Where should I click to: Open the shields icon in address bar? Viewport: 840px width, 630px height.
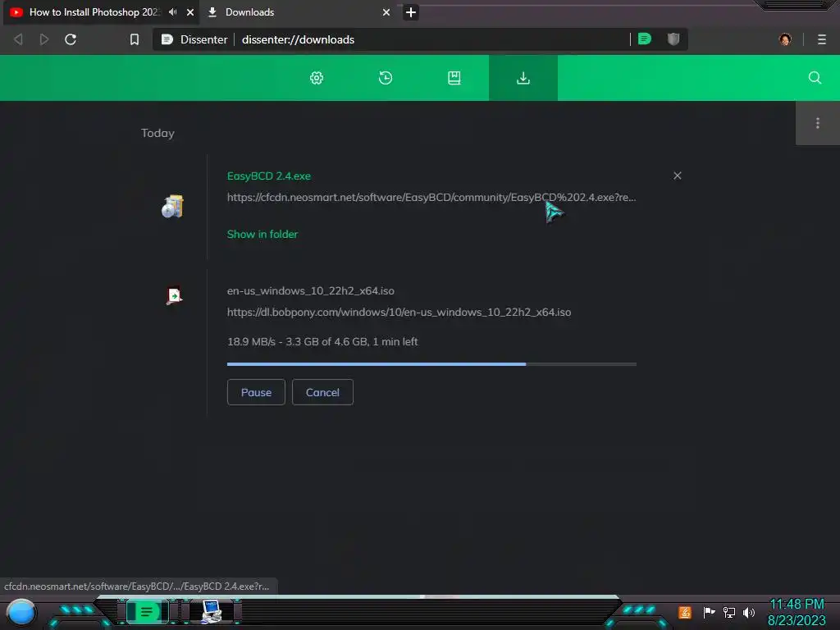pyautogui.click(x=673, y=39)
